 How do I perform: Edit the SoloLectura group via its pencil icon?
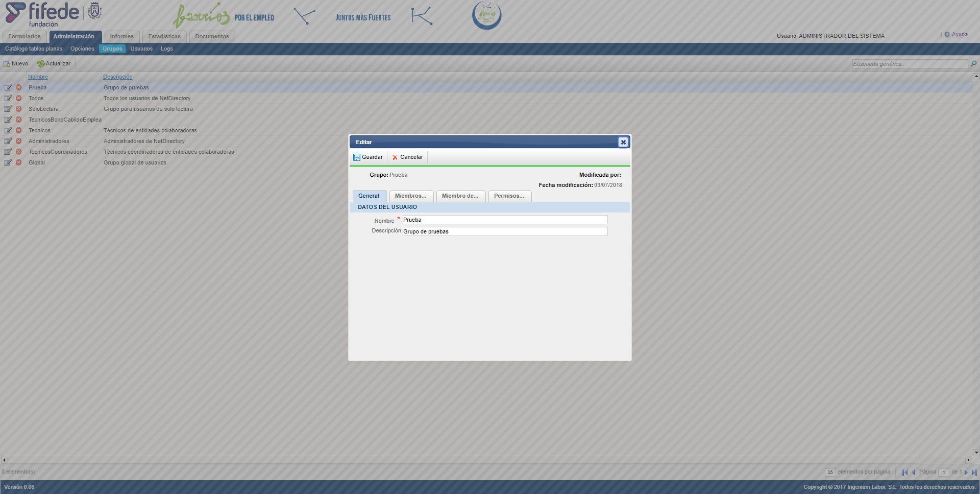coord(8,109)
